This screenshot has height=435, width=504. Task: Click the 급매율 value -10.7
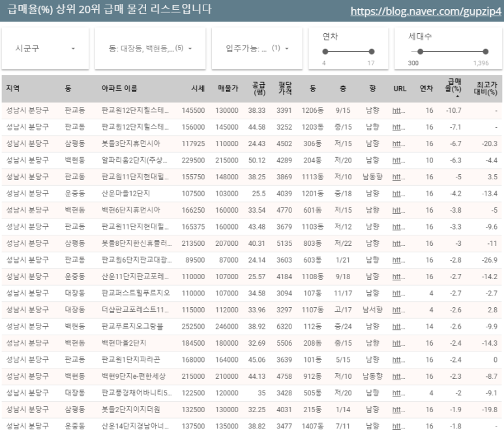(x=454, y=111)
